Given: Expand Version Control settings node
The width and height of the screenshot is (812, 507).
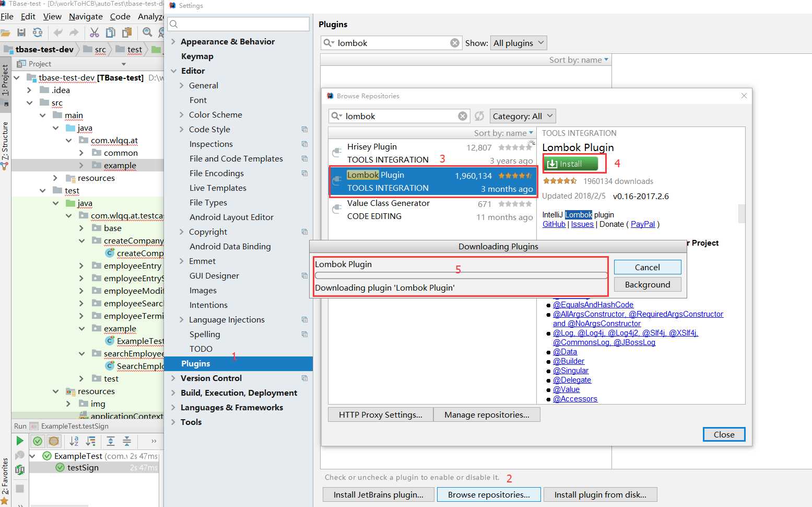Looking at the screenshot, I should pos(174,378).
